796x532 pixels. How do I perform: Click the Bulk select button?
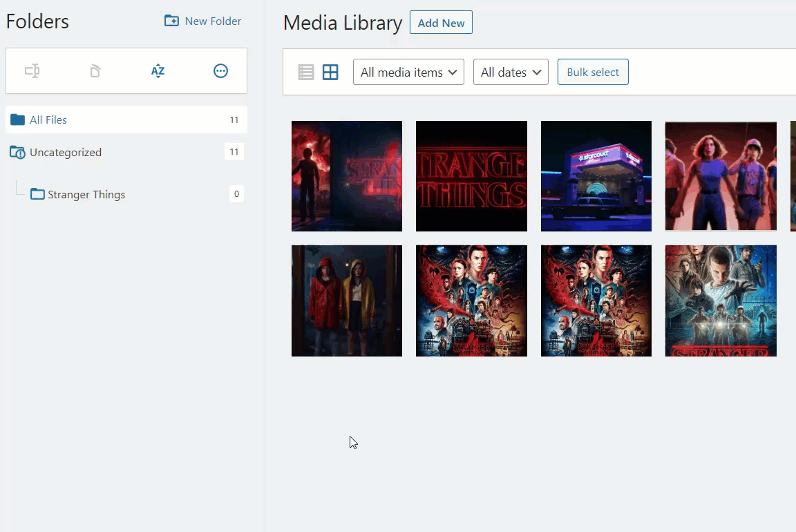pos(593,72)
